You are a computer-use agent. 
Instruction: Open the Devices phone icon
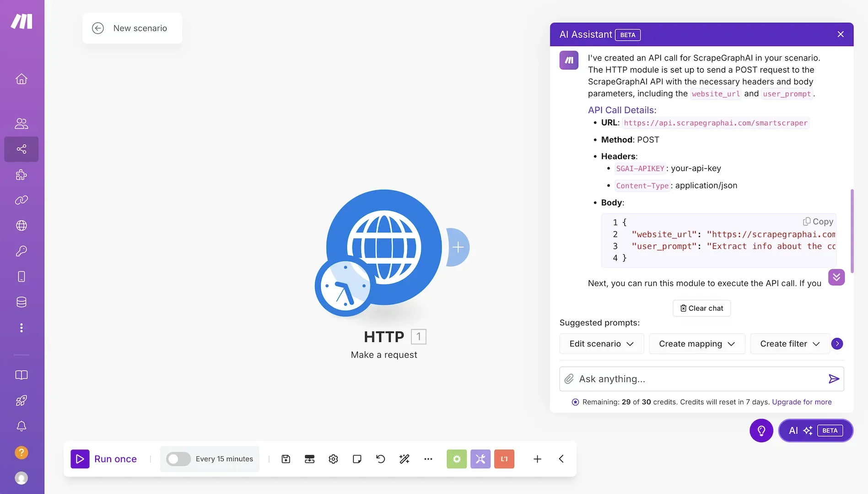point(22,277)
